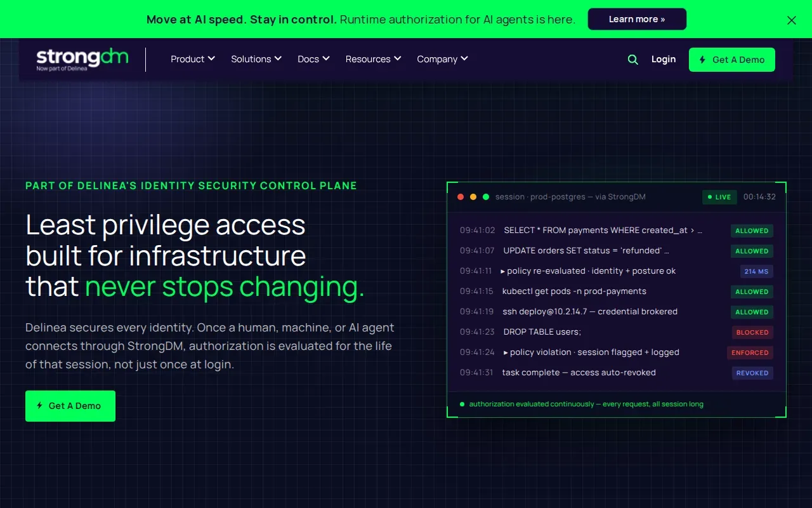Click the 'never stops changing.' headline text
Screen dimensions: 812x508
point(225,286)
